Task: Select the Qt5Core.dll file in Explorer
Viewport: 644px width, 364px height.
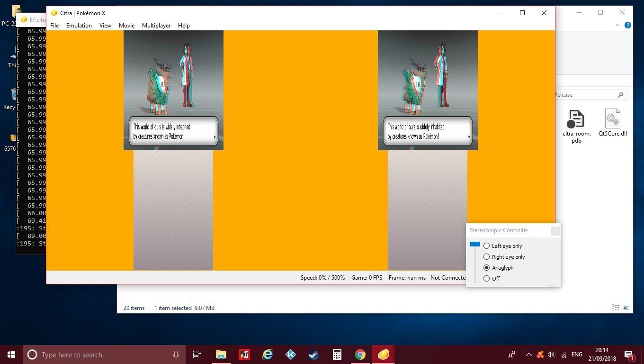Action: [612, 123]
